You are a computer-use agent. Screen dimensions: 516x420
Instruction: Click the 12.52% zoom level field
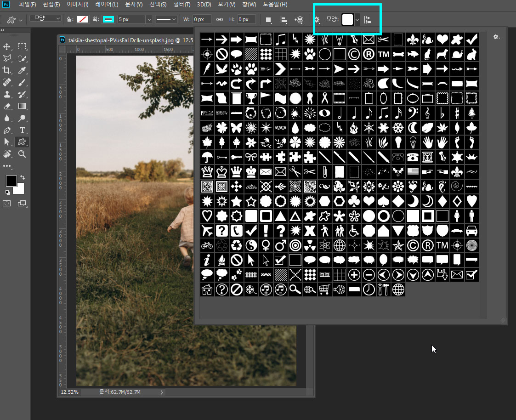[x=69, y=392]
